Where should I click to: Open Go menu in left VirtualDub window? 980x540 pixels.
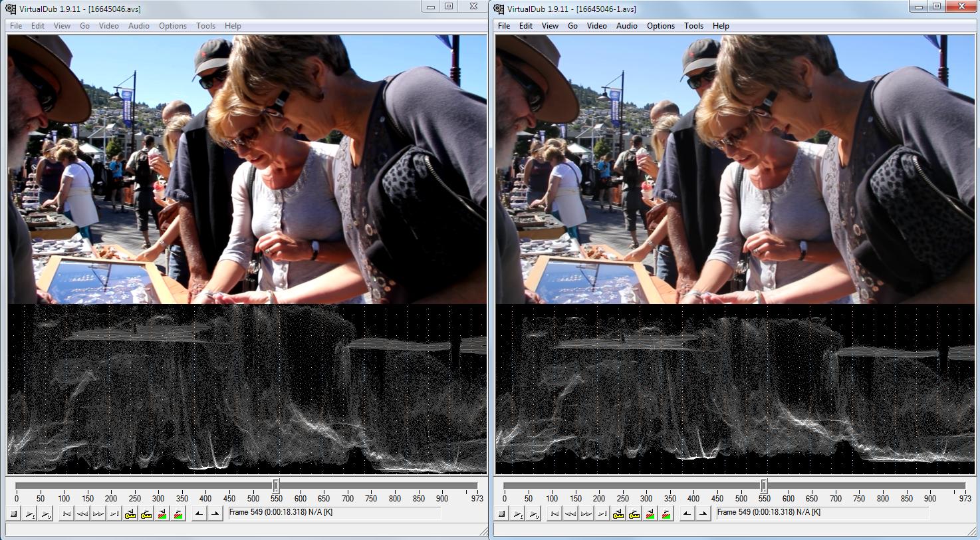pyautogui.click(x=84, y=26)
